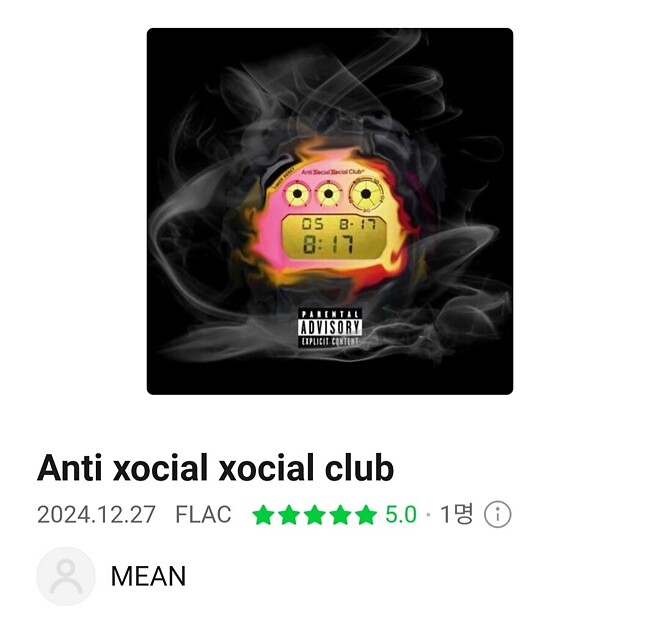Image resolution: width=660 pixels, height=622 pixels.
Task: Click the FLAC quality label
Action: (x=203, y=514)
